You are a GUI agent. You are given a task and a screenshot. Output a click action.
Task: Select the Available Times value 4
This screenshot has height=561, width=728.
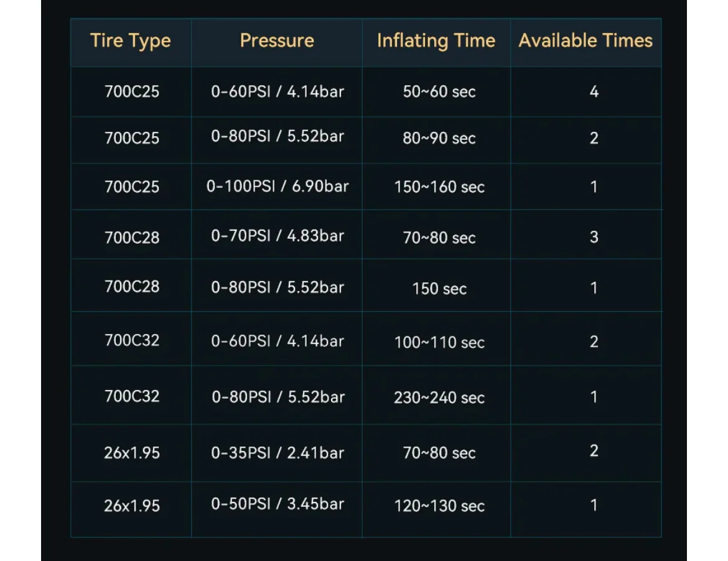click(x=594, y=92)
